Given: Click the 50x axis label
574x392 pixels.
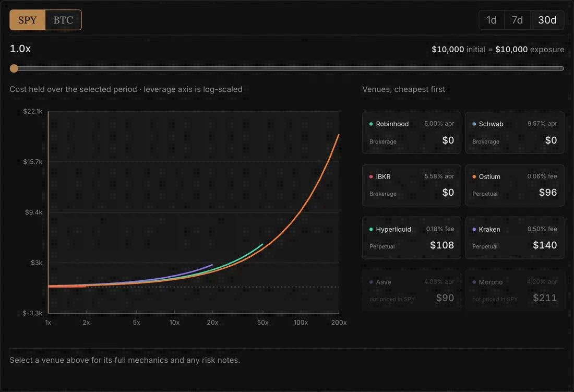Looking at the screenshot, I should (x=262, y=323).
